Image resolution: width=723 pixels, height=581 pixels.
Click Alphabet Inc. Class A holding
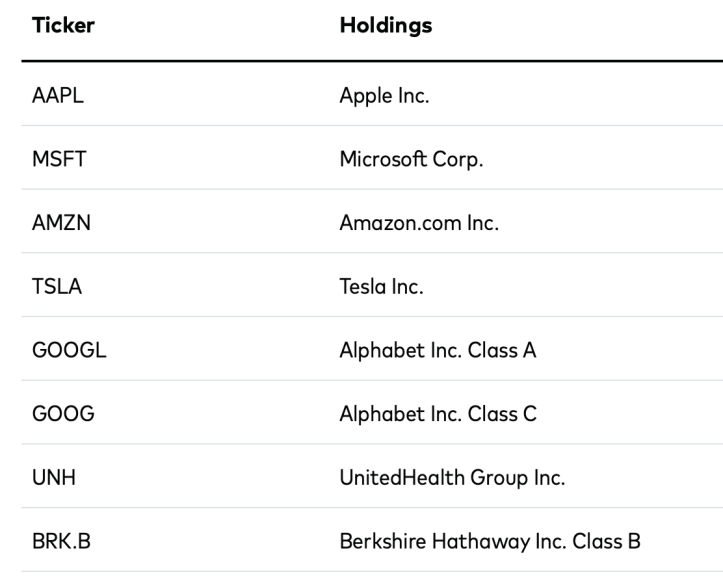438,350
